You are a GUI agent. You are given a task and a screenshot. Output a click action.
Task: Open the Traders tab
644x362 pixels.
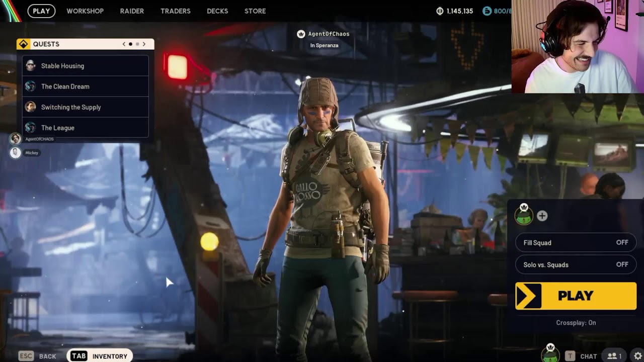pyautogui.click(x=175, y=11)
